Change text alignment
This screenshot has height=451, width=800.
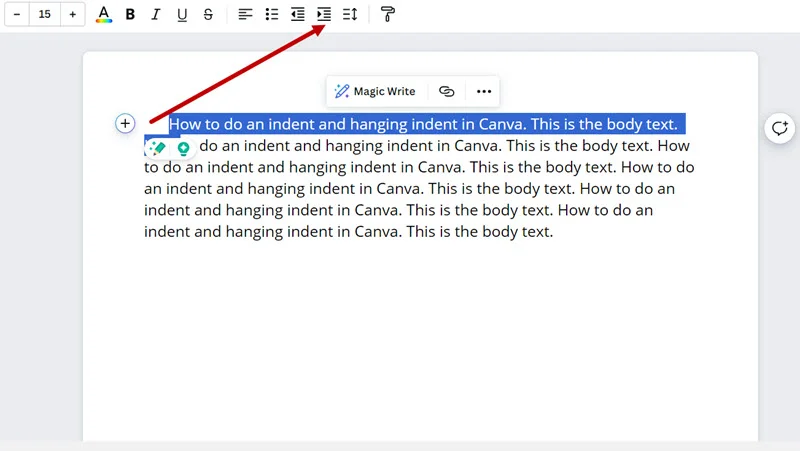click(245, 14)
